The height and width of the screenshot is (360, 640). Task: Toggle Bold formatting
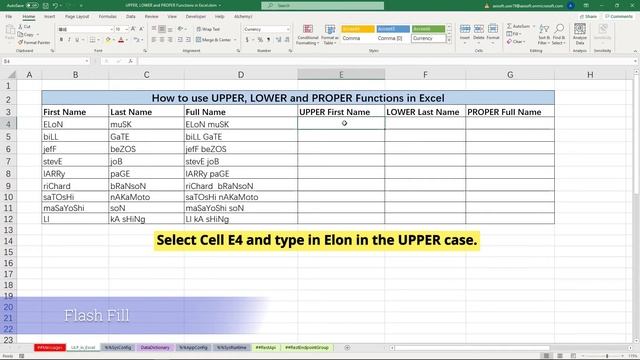point(61,40)
